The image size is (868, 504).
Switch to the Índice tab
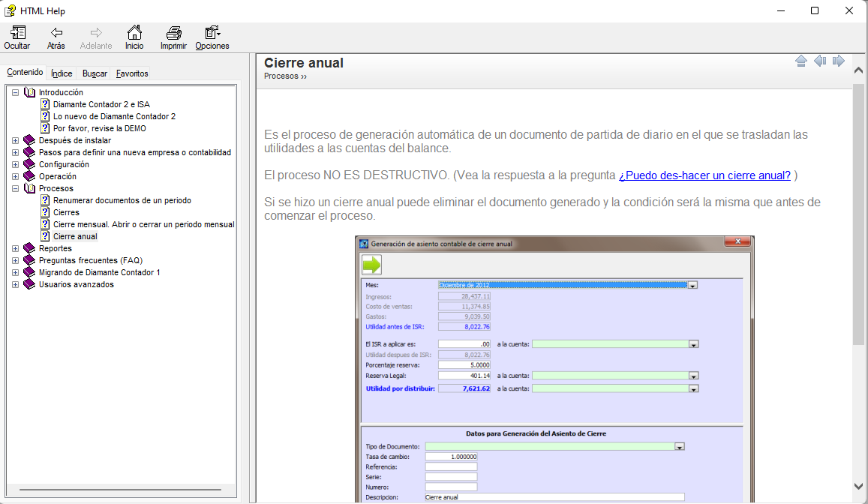(62, 73)
